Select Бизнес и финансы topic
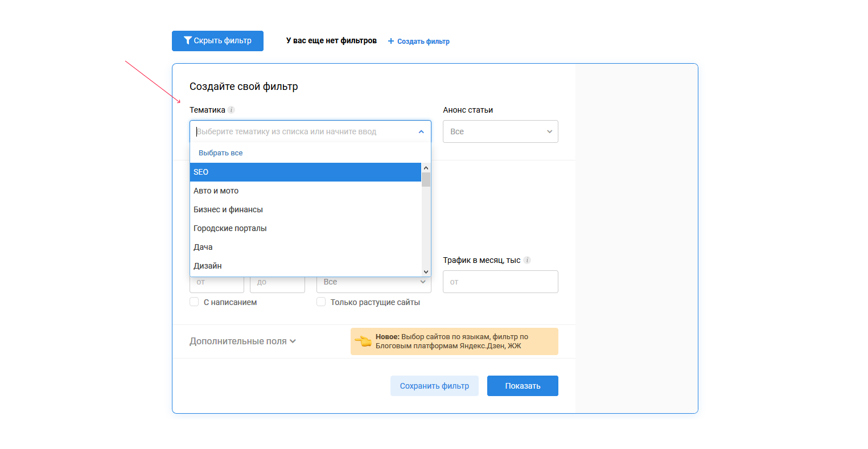This screenshot has width=868, height=449. pos(306,209)
